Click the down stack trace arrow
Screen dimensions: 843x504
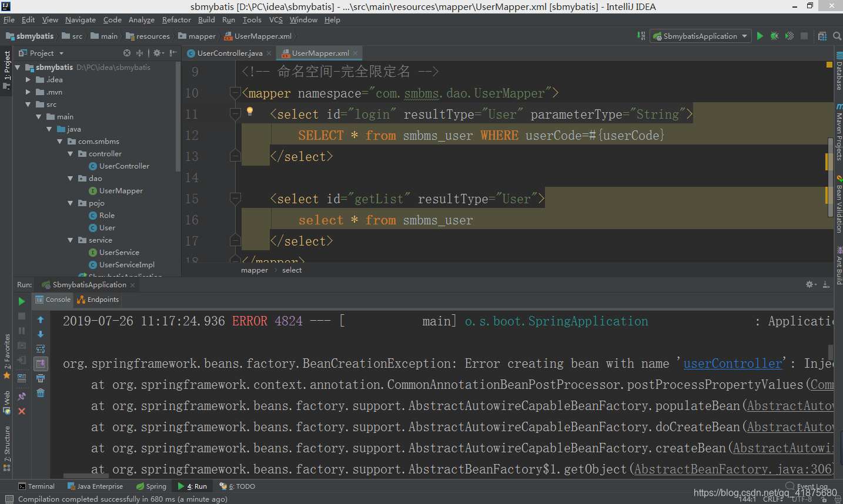41,334
